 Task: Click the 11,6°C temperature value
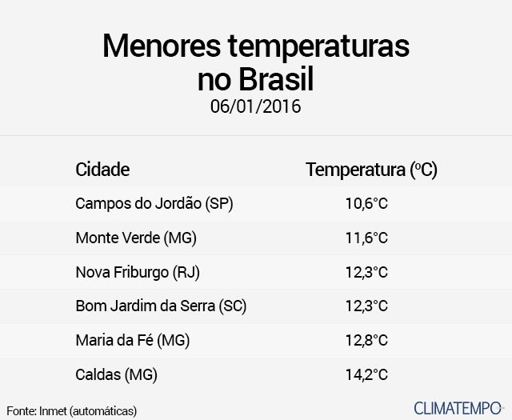(x=366, y=238)
